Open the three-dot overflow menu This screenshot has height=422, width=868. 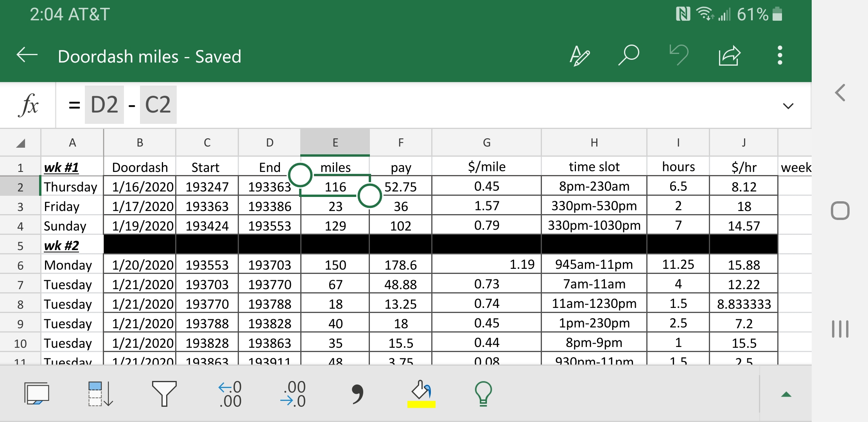click(780, 55)
